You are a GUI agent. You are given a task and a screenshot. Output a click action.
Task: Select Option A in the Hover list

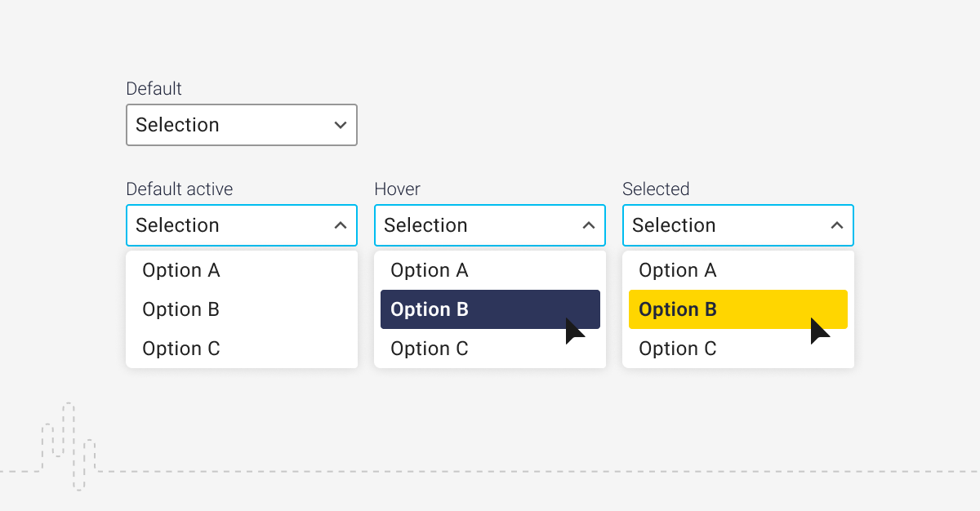[x=430, y=270]
